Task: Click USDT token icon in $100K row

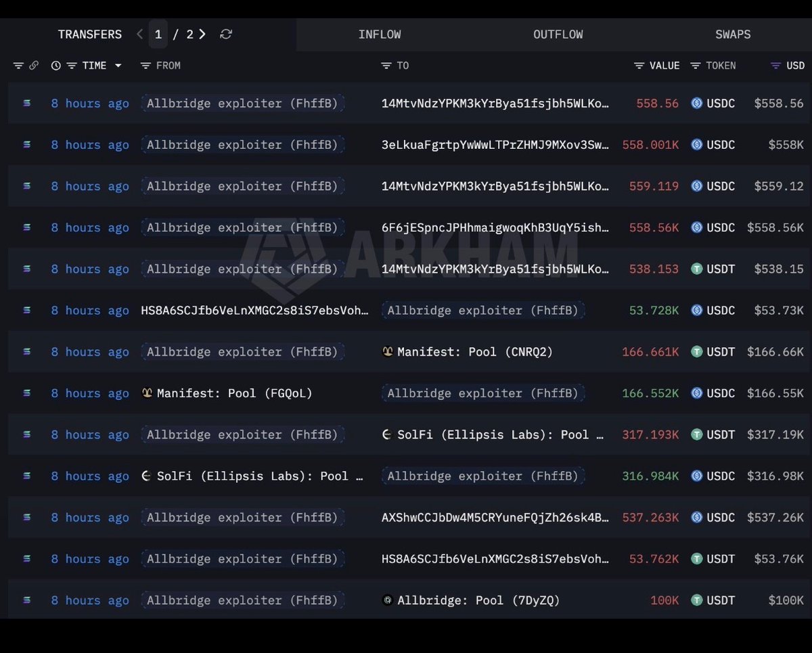Action: pyautogui.click(x=696, y=600)
